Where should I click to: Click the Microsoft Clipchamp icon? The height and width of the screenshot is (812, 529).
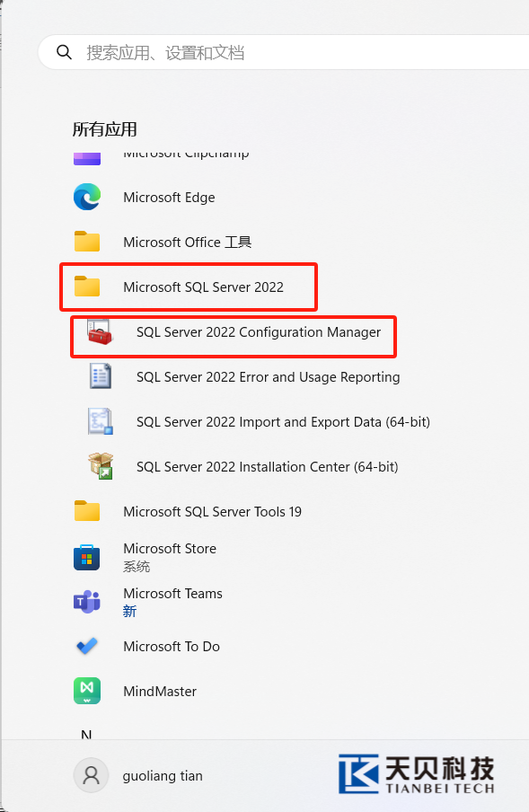tap(87, 157)
